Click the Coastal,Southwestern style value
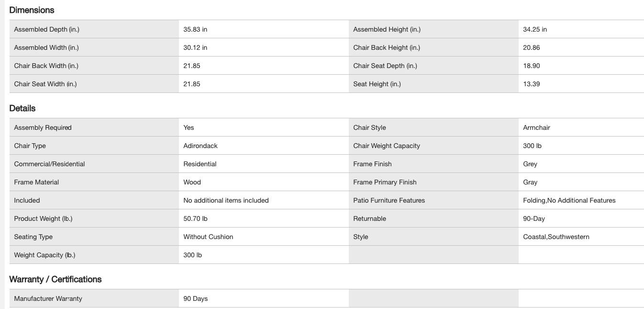 pyautogui.click(x=556, y=237)
